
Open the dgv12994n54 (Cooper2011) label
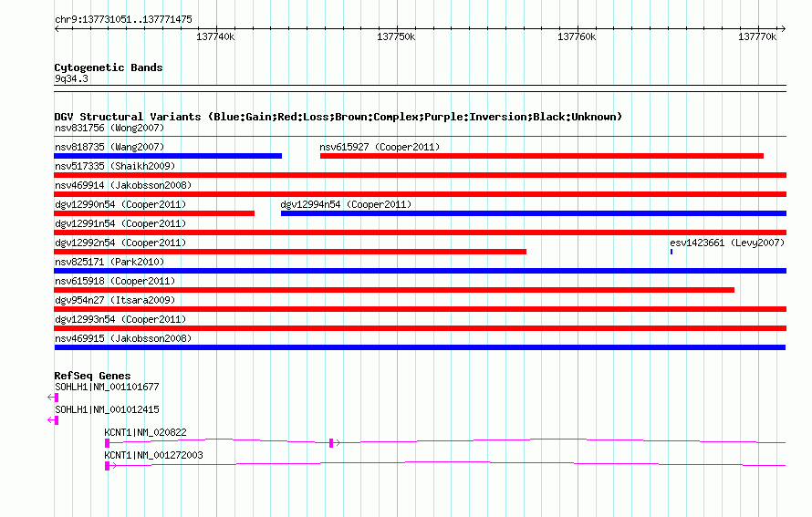pyautogui.click(x=346, y=204)
